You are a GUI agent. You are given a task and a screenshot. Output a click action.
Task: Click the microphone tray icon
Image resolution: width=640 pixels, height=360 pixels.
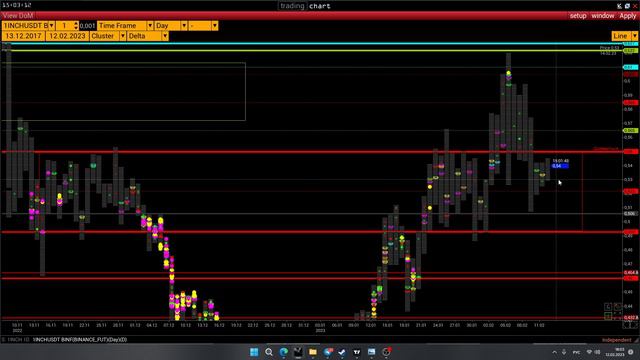pos(564,352)
